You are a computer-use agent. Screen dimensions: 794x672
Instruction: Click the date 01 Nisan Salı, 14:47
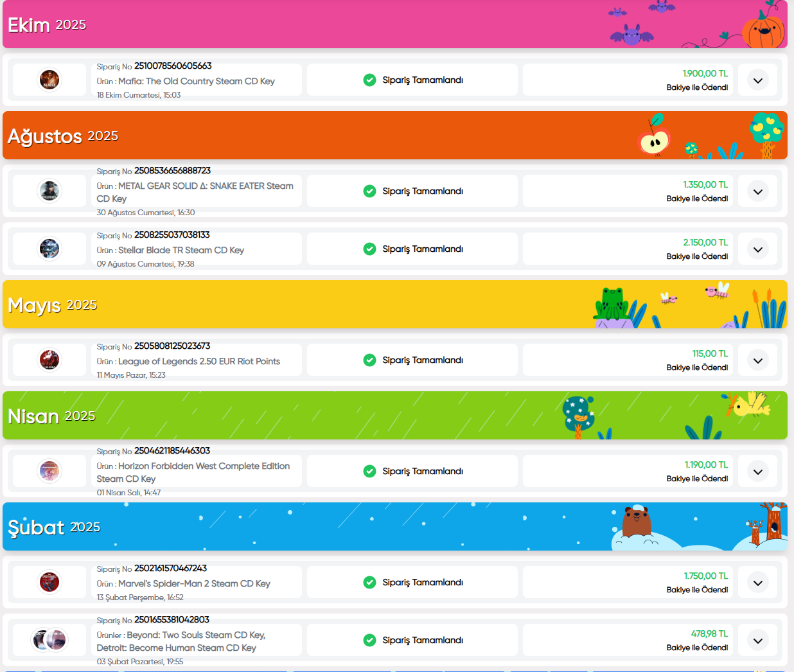coord(128,493)
